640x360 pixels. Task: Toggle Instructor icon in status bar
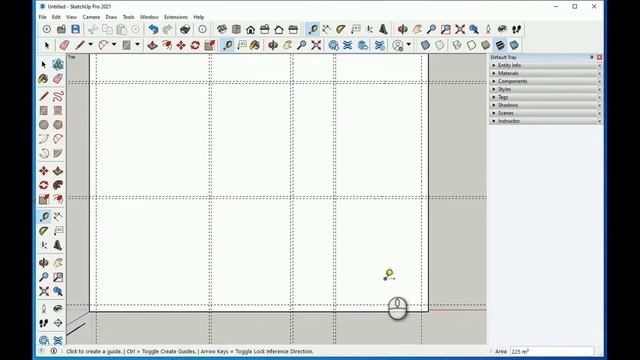pos(53,351)
